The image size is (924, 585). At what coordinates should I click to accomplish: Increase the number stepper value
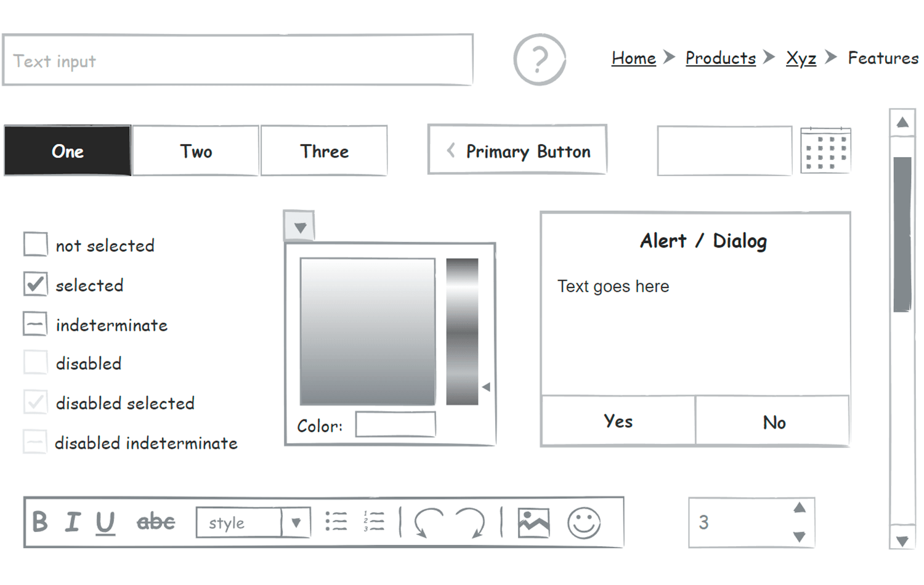click(800, 508)
